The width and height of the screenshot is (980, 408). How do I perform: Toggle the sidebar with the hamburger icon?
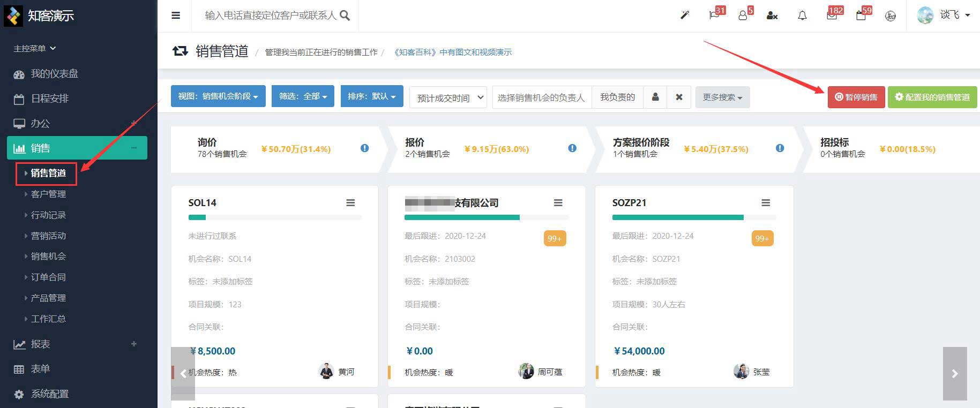click(x=176, y=16)
